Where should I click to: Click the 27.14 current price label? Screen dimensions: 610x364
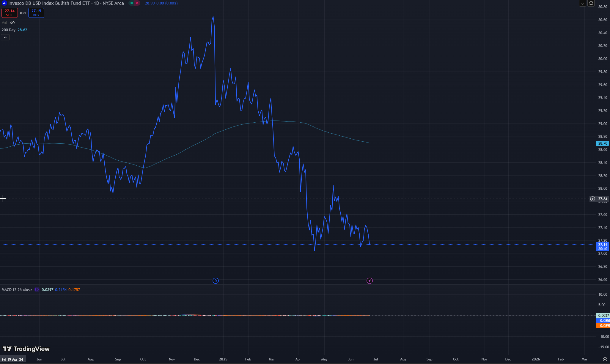(603, 246)
